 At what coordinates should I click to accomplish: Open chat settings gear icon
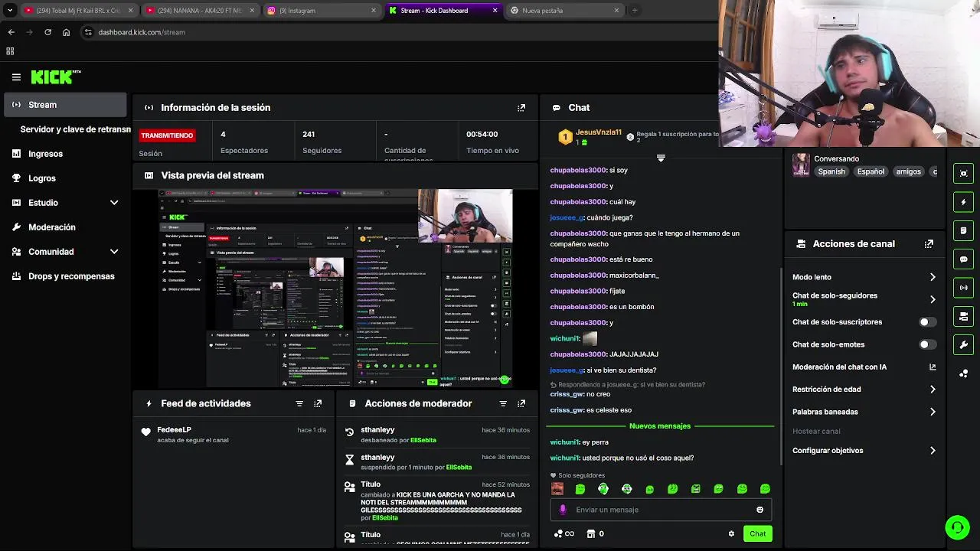[731, 534]
